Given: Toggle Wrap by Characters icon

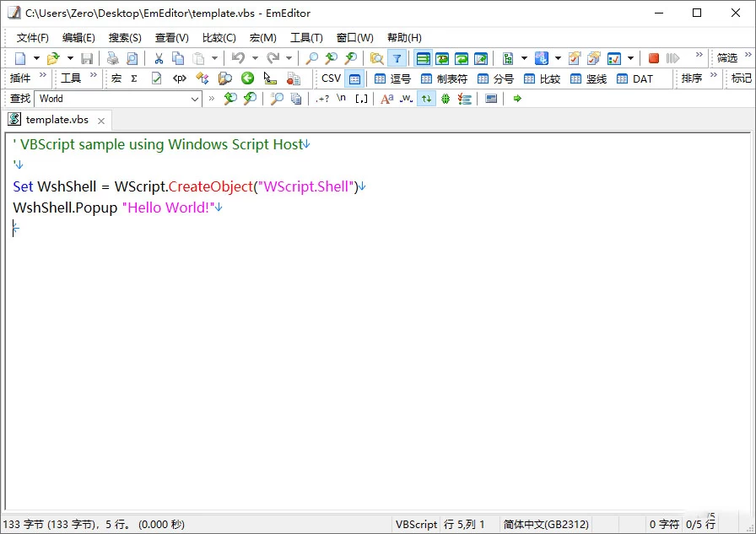Looking at the screenshot, I should pyautogui.click(x=442, y=58).
